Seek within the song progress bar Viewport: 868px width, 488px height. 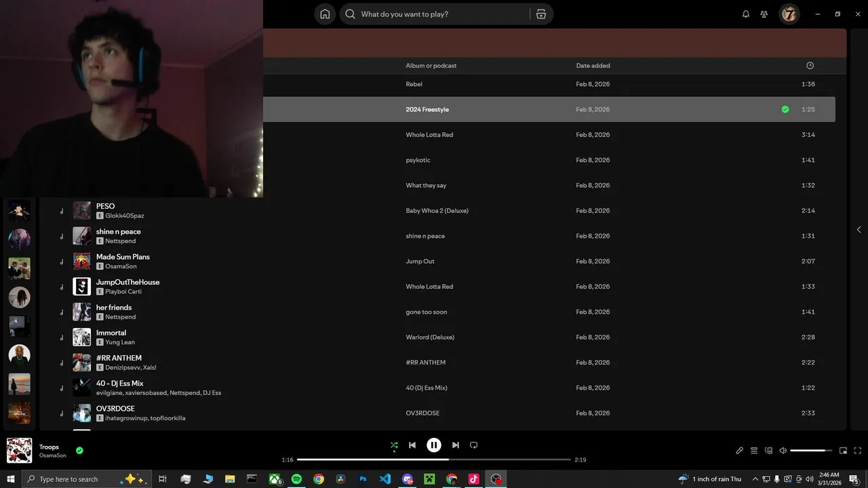434,460
